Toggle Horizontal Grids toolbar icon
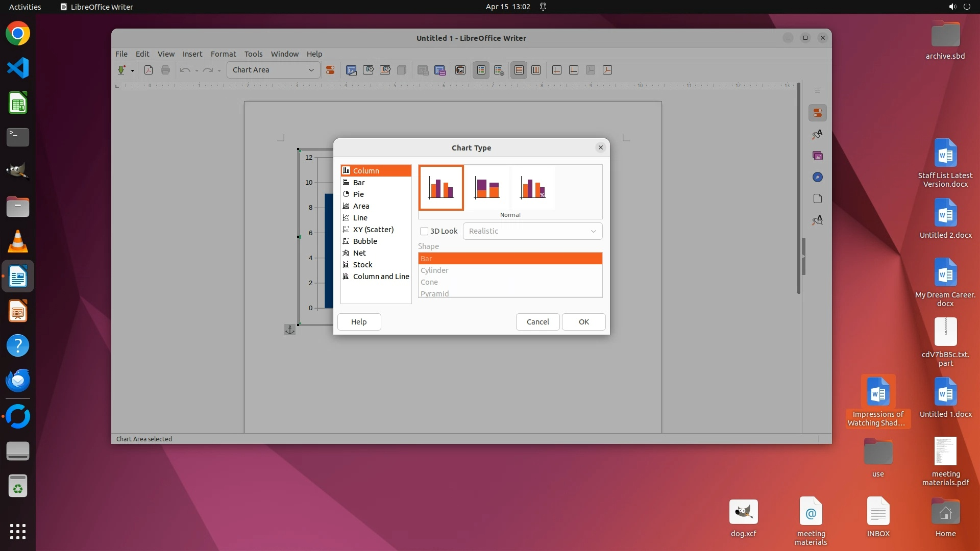 [519, 70]
